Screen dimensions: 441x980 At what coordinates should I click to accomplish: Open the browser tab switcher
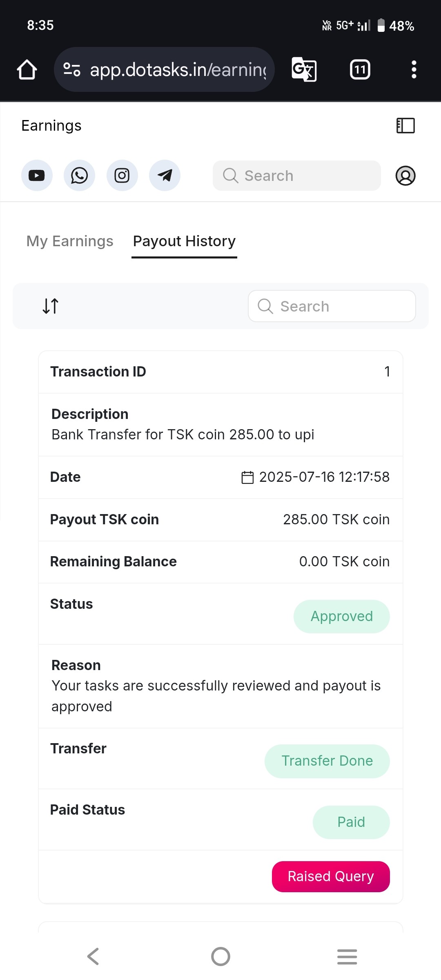coord(360,69)
